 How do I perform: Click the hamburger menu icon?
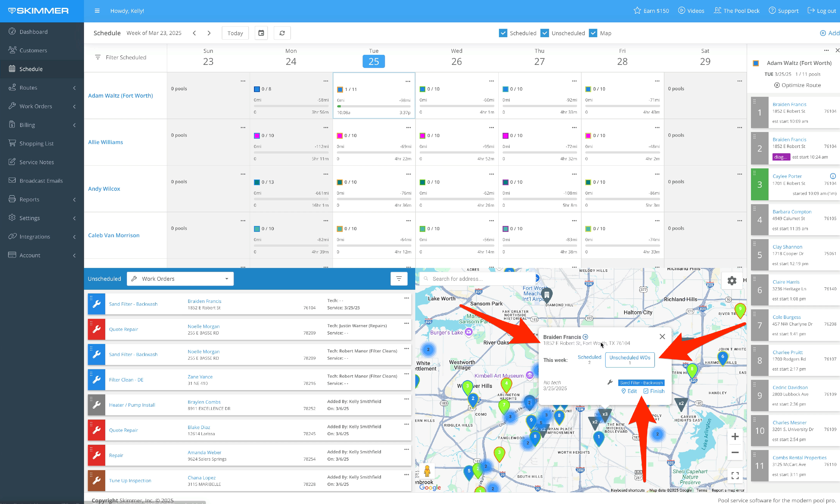(97, 11)
